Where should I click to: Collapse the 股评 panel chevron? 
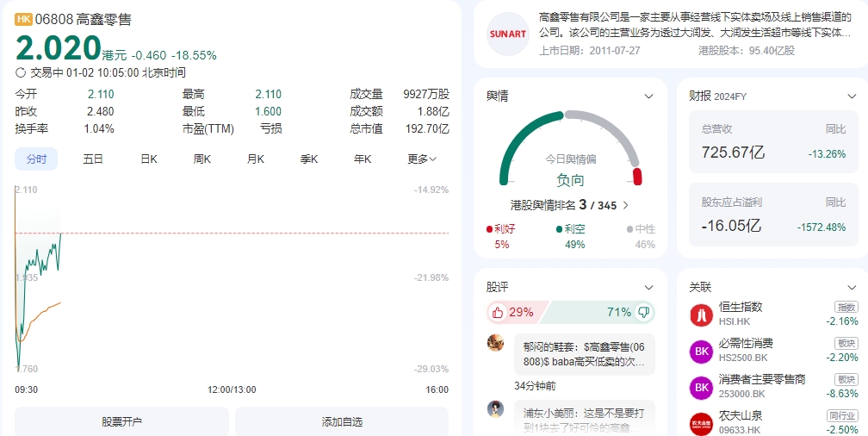pyautogui.click(x=648, y=288)
